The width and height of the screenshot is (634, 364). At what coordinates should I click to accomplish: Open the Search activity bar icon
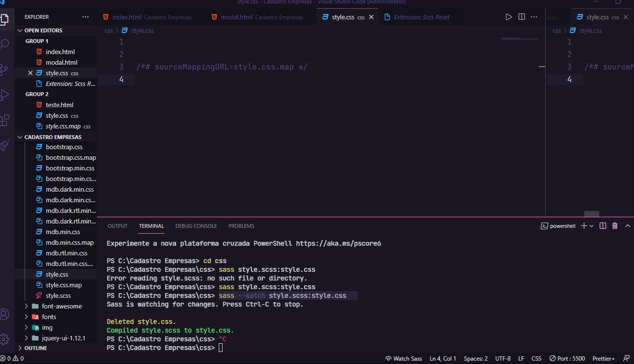click(4, 44)
